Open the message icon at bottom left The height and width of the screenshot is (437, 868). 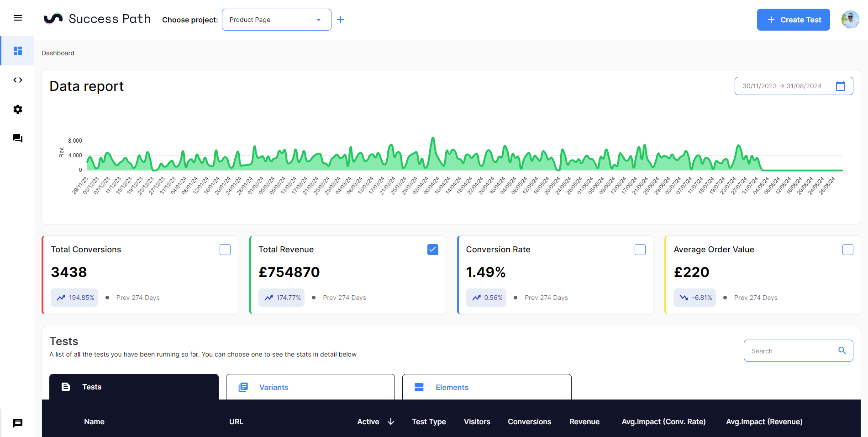pos(18,423)
